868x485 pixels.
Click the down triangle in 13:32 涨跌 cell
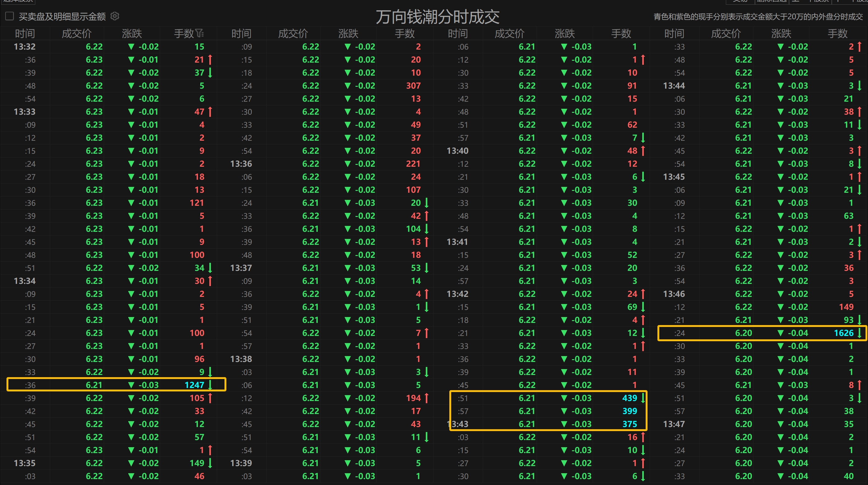pyautogui.click(x=131, y=46)
